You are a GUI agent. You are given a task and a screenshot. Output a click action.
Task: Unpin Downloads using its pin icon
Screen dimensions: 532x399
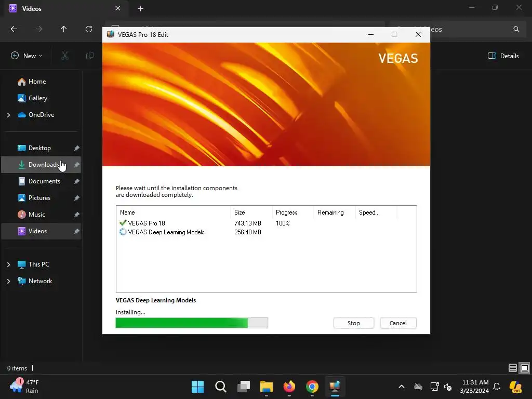coord(77,165)
